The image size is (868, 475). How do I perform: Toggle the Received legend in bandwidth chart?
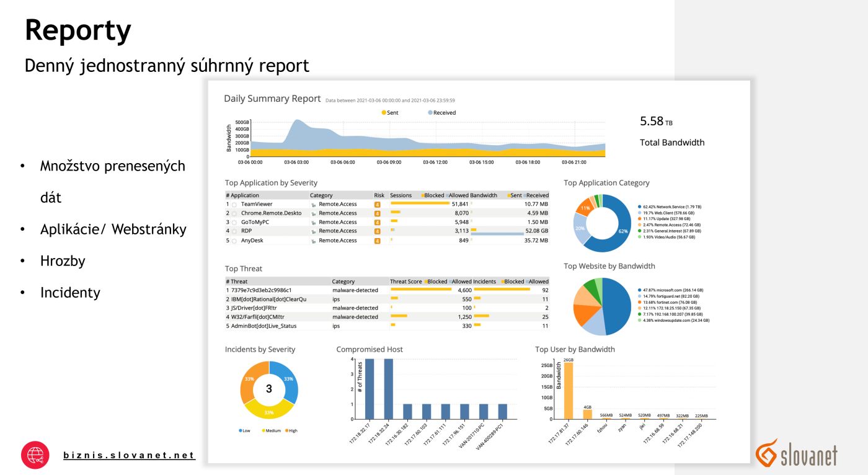pos(441,113)
